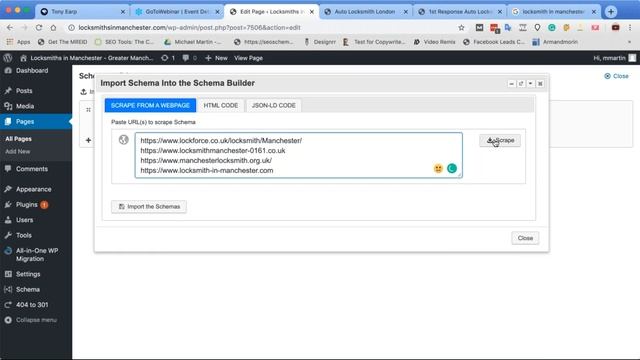Open Tools in the WordPress sidebar
Viewport: 640px width, 360px height.
click(36, 235)
